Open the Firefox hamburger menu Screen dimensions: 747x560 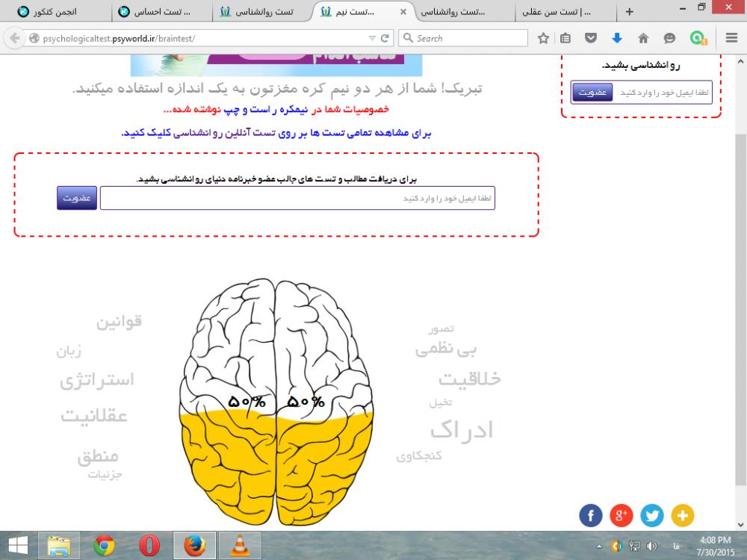(x=732, y=38)
